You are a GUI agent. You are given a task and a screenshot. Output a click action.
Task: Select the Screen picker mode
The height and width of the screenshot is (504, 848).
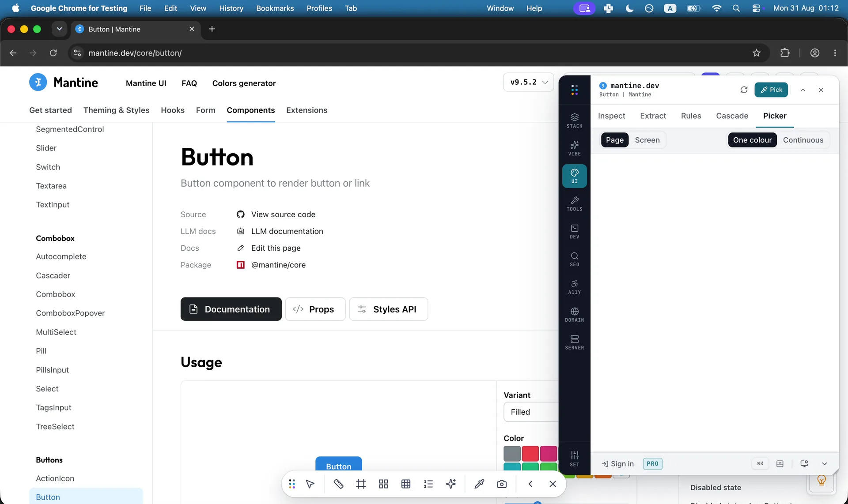647,140
